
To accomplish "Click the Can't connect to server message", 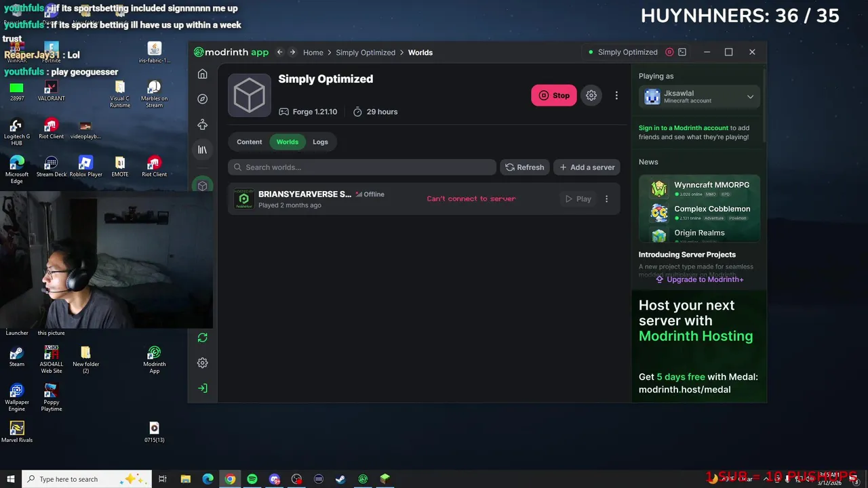I will click(471, 199).
